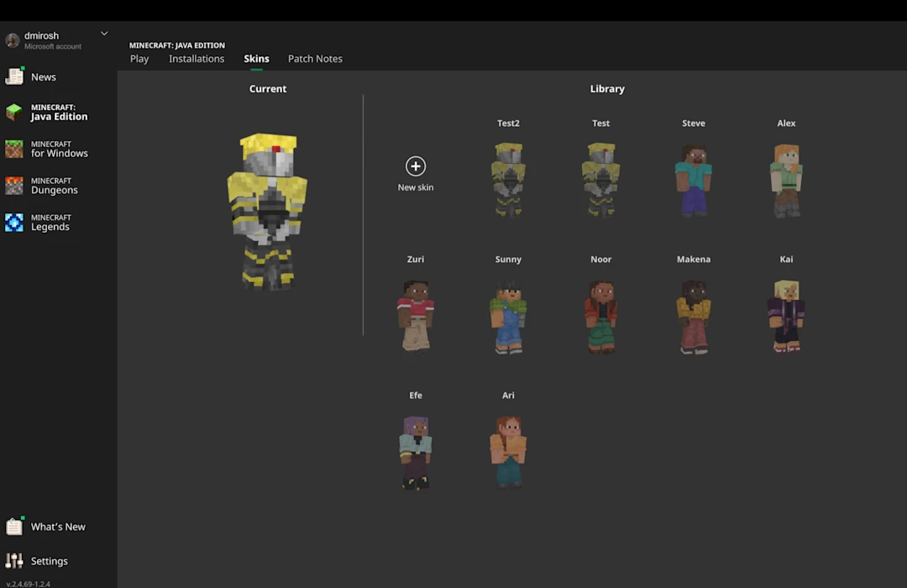Click the New skin plus icon
Image resolution: width=907 pixels, height=588 pixels.
point(416,166)
